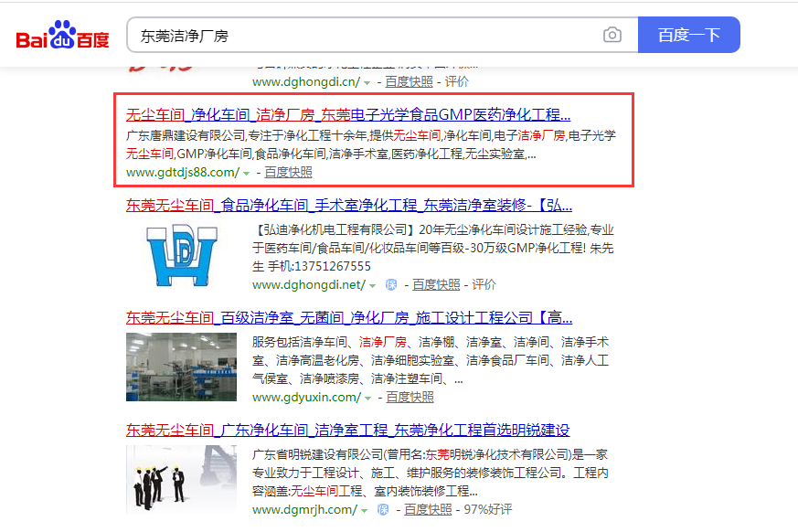798x532 pixels.
Task: Open the cleanroom photo thumbnail for gdyuxin
Action: 183,367
